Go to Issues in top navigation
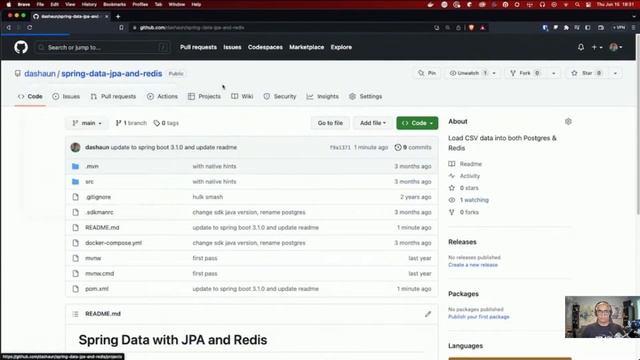This screenshot has height=360, width=640. [x=232, y=47]
